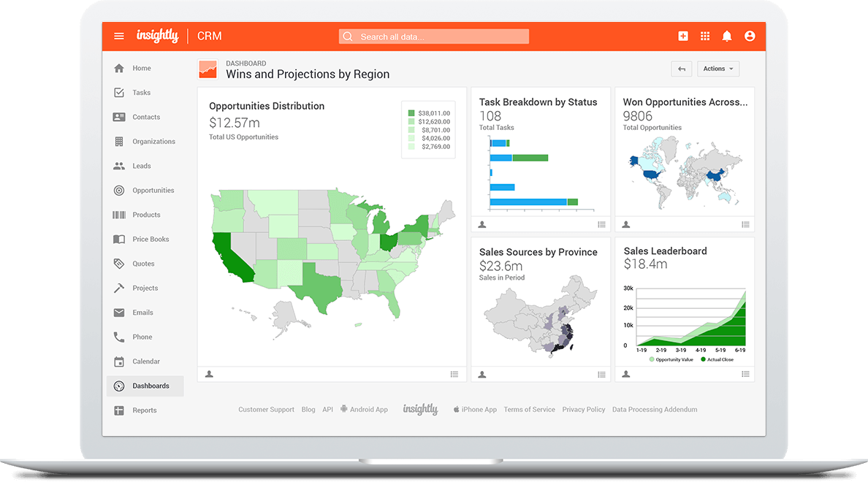This screenshot has height=482, width=868.
Task: Select Reports in the sidebar
Action: (x=144, y=410)
